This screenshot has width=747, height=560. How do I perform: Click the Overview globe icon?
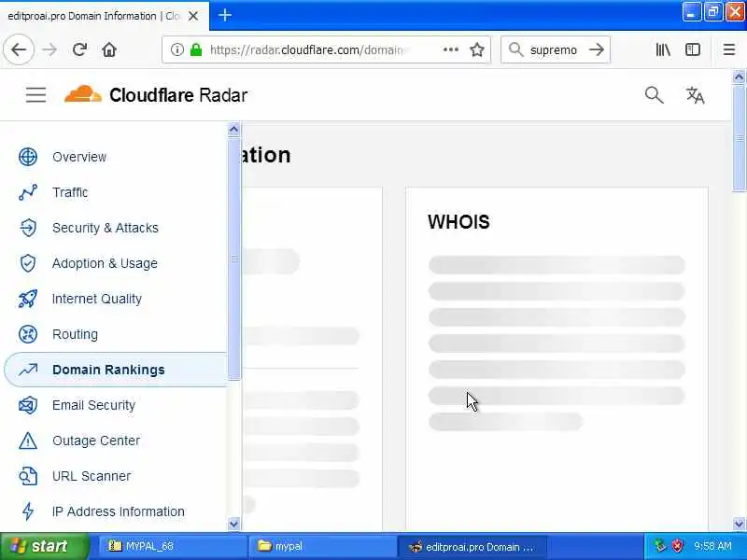(28, 157)
